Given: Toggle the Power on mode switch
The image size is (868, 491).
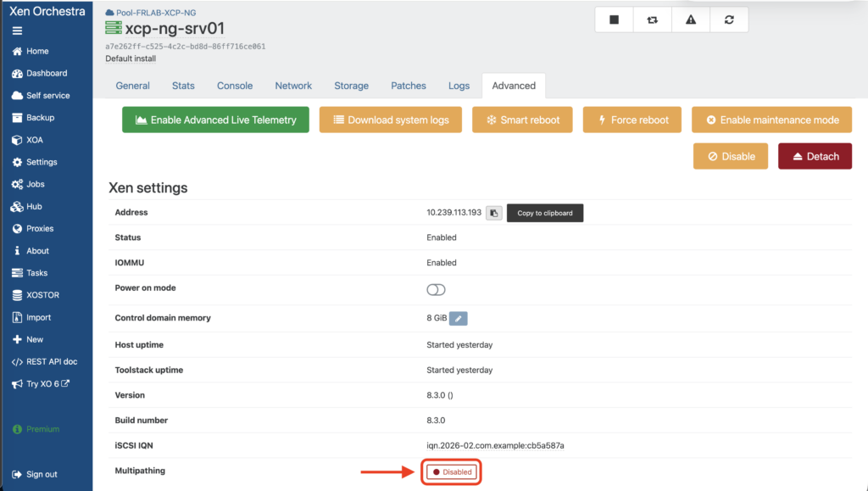Looking at the screenshot, I should point(436,290).
